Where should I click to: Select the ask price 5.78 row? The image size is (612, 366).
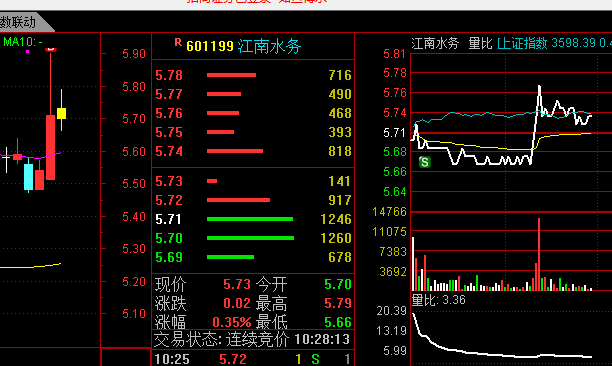(253, 75)
